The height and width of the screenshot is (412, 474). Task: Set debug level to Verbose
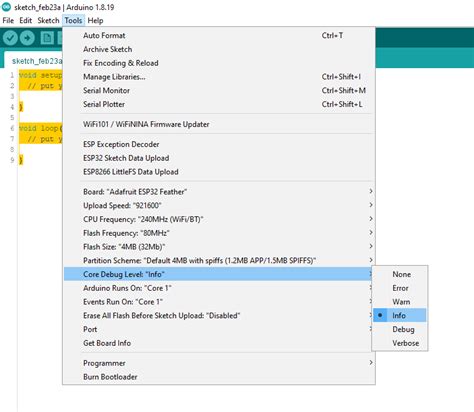click(x=400, y=343)
